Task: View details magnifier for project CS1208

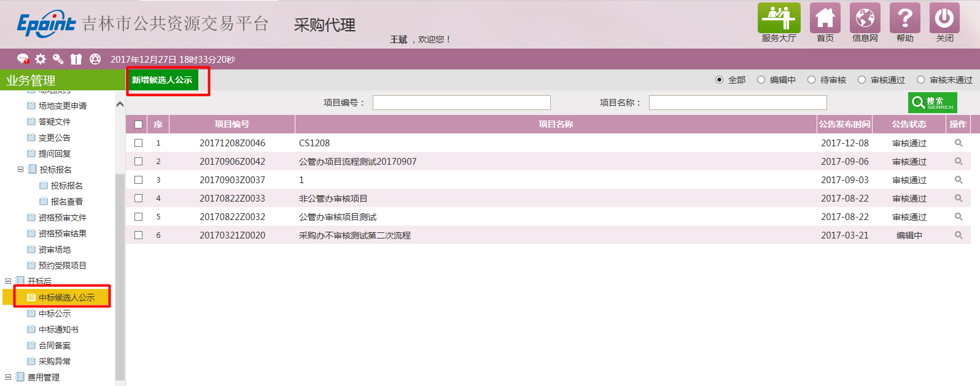Action: 958,143
